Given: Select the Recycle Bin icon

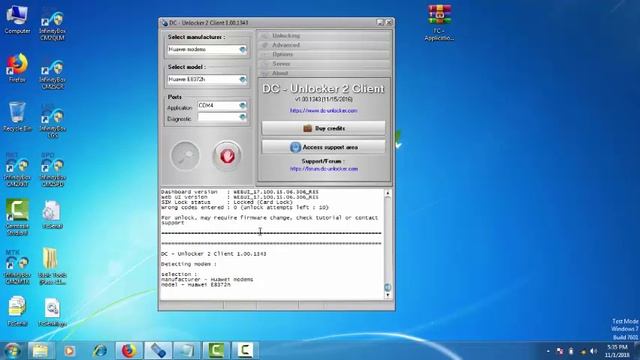Looking at the screenshot, I should (x=17, y=117).
